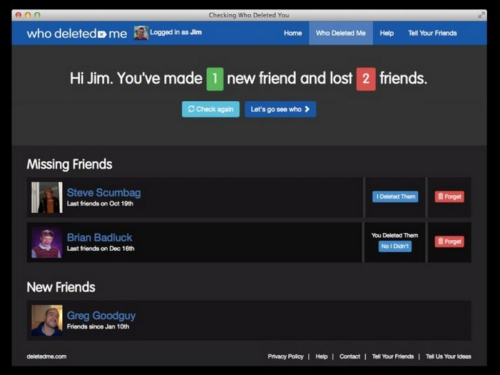This screenshot has width=500, height=375.
Task: Open Steve Scumbag's profile photo
Action: pos(47,197)
